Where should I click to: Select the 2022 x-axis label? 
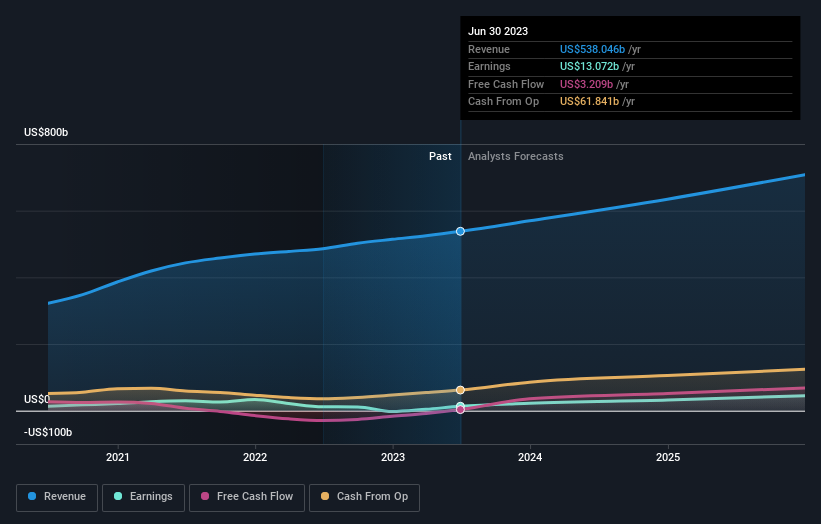click(x=255, y=457)
